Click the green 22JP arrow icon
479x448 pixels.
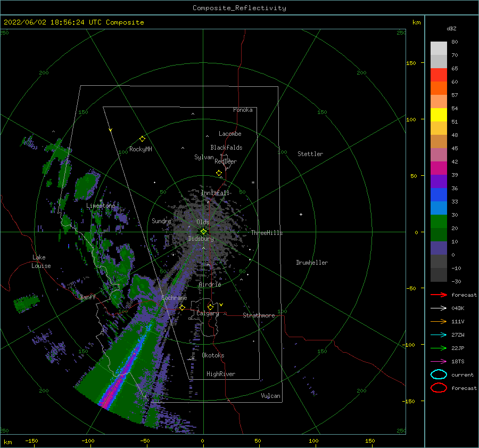439,348
